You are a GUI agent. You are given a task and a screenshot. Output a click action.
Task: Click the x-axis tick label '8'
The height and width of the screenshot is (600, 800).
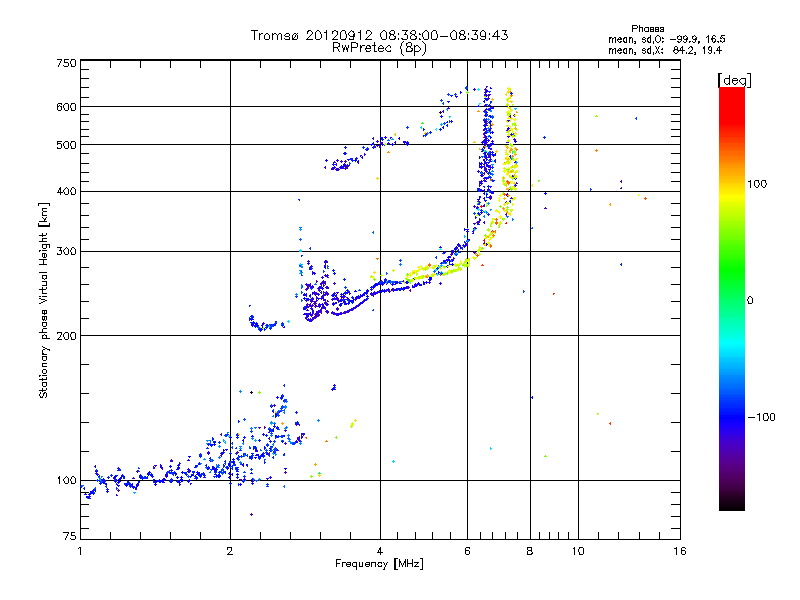[530, 551]
